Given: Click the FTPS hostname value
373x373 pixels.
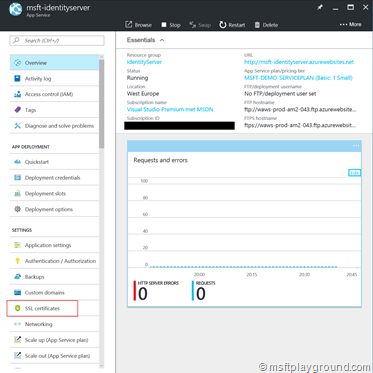Looking at the screenshot, I should click(x=300, y=125).
